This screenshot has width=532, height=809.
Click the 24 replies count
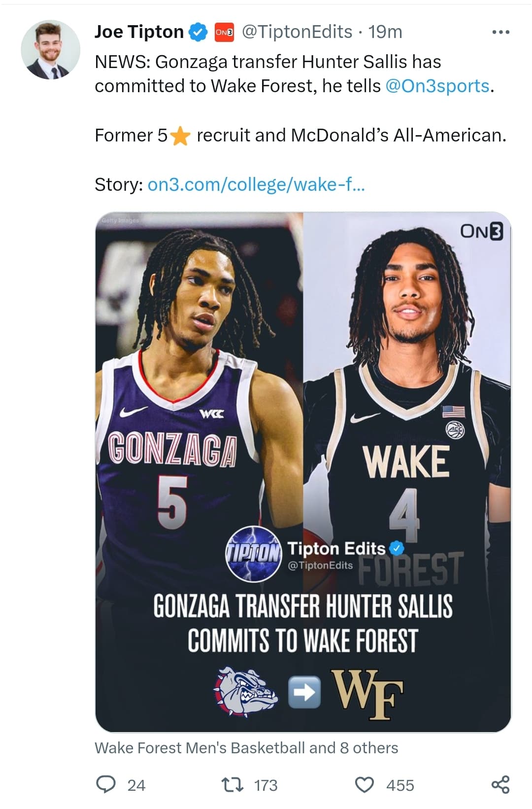click(136, 785)
